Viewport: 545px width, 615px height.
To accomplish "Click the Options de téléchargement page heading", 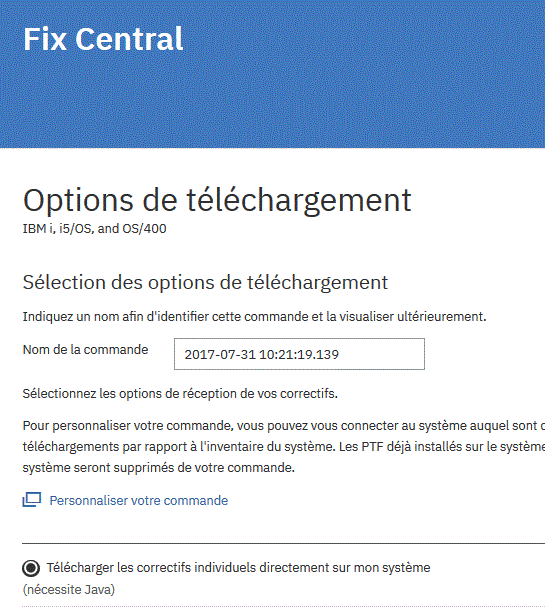I will 217,200.
